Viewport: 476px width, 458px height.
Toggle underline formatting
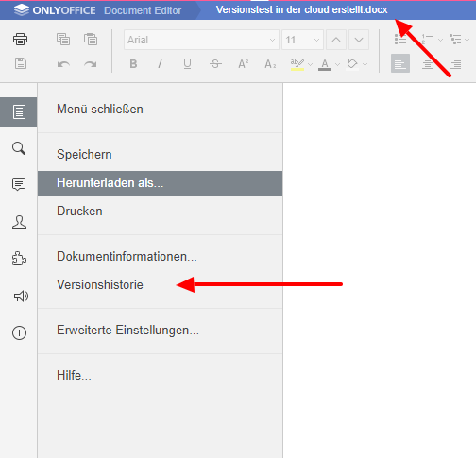(187, 64)
